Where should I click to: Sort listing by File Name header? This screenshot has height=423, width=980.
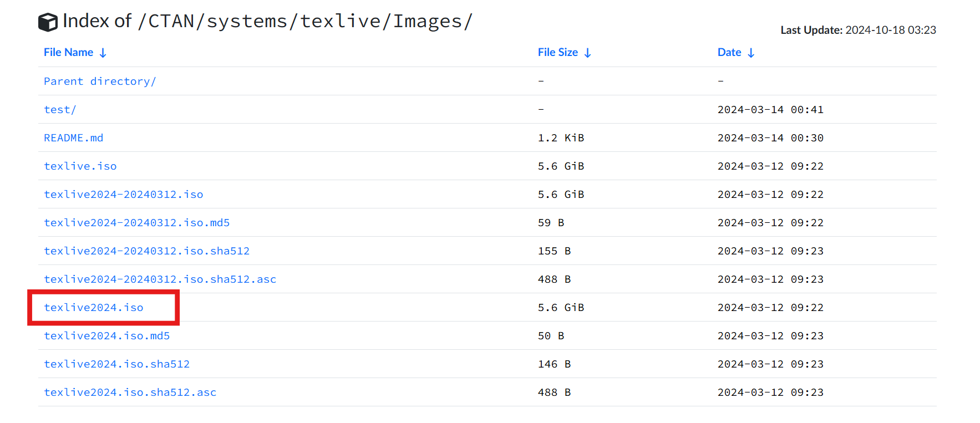click(68, 52)
